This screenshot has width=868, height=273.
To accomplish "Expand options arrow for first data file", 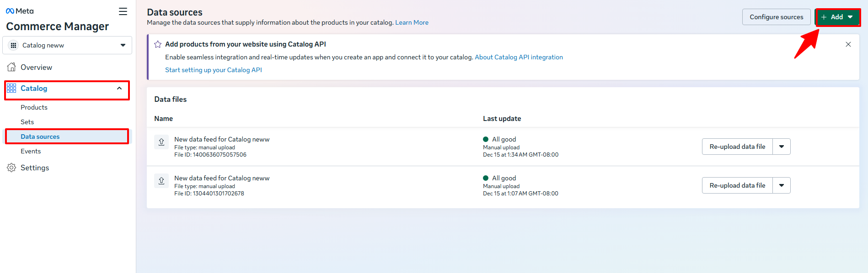I will click(x=781, y=147).
